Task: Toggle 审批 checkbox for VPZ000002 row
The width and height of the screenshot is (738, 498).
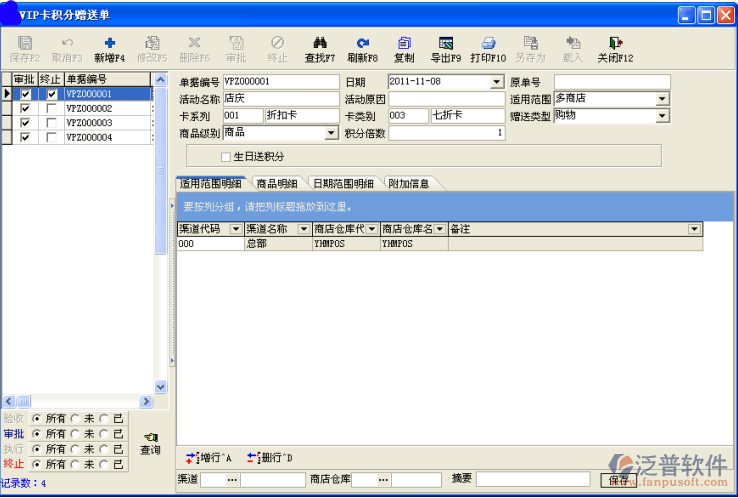Action: pos(26,108)
